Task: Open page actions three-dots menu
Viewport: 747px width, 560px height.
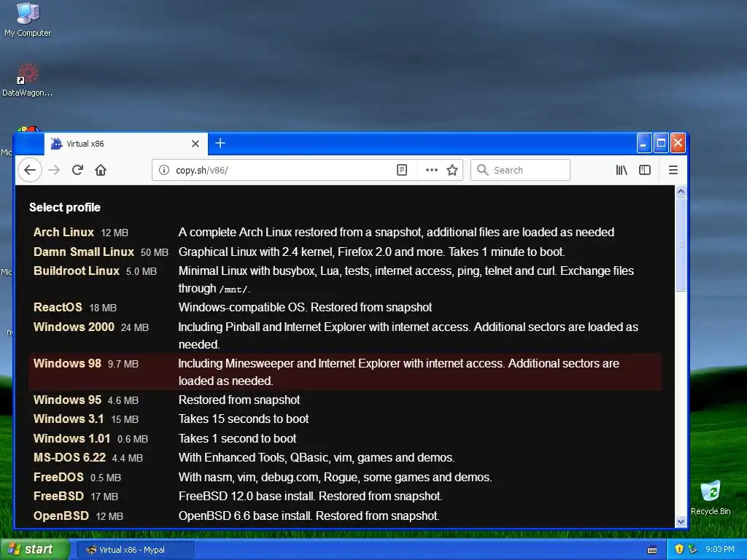Action: [x=432, y=170]
